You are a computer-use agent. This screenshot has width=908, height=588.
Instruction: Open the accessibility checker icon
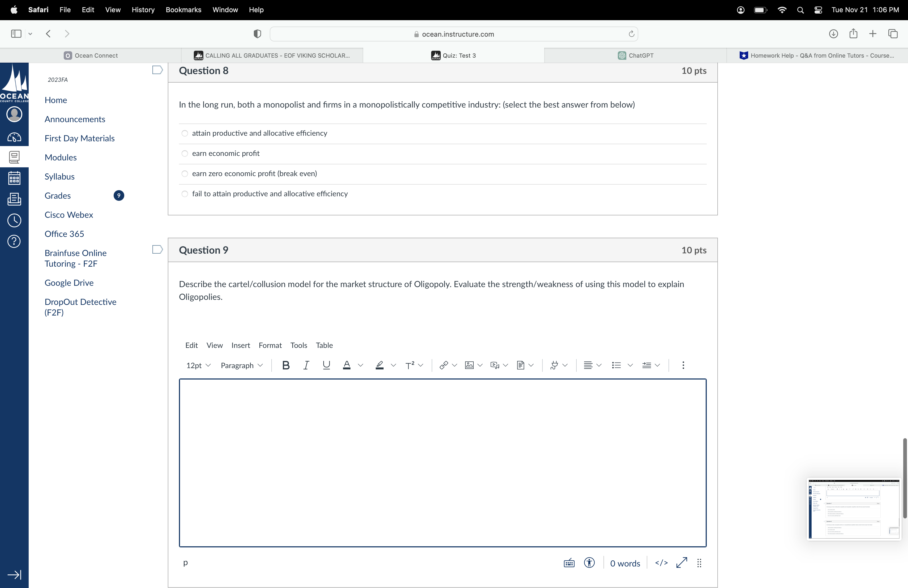tap(589, 563)
